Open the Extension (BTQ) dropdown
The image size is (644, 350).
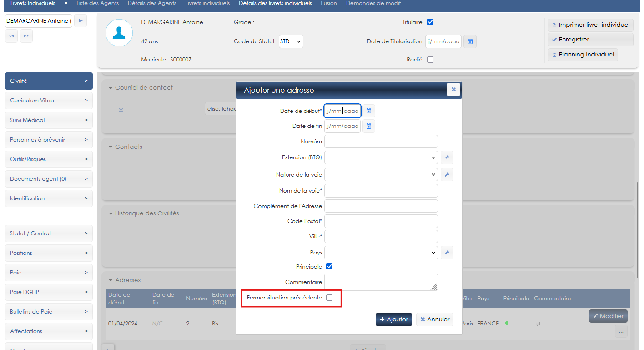point(381,157)
